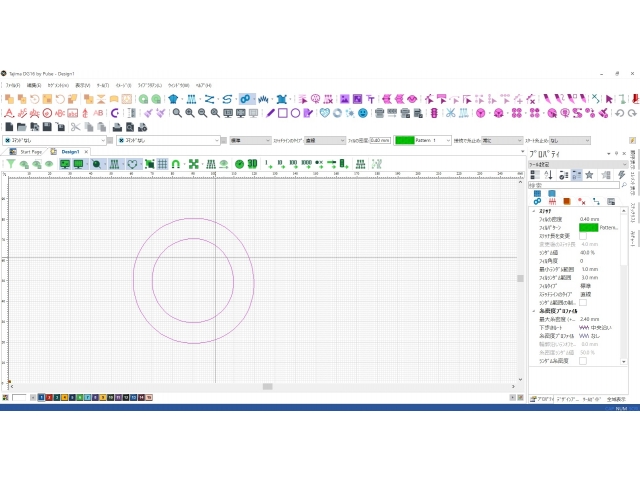
Task: Switch to the Start Page tab
Action: pos(27,152)
